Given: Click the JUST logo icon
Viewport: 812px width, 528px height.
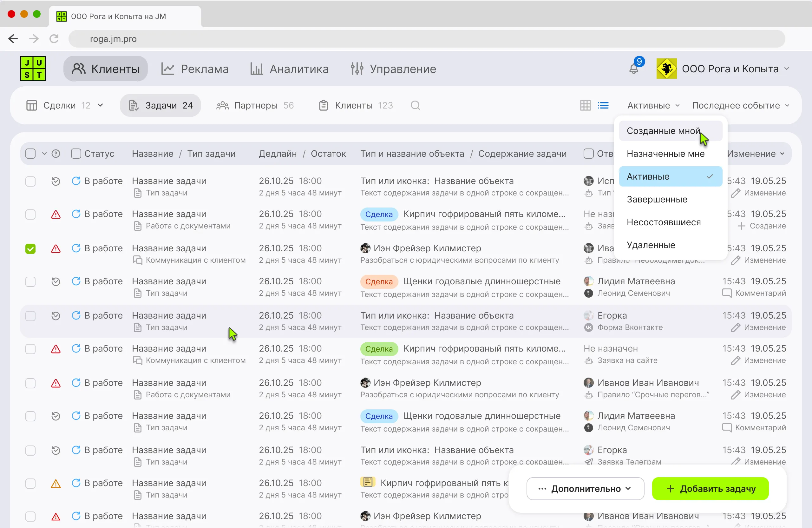Looking at the screenshot, I should [33, 69].
